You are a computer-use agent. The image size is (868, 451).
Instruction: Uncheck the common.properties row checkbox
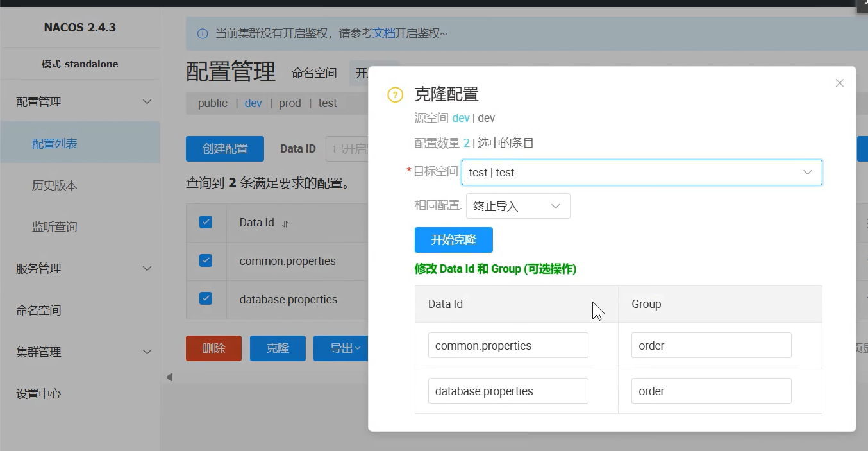click(205, 260)
